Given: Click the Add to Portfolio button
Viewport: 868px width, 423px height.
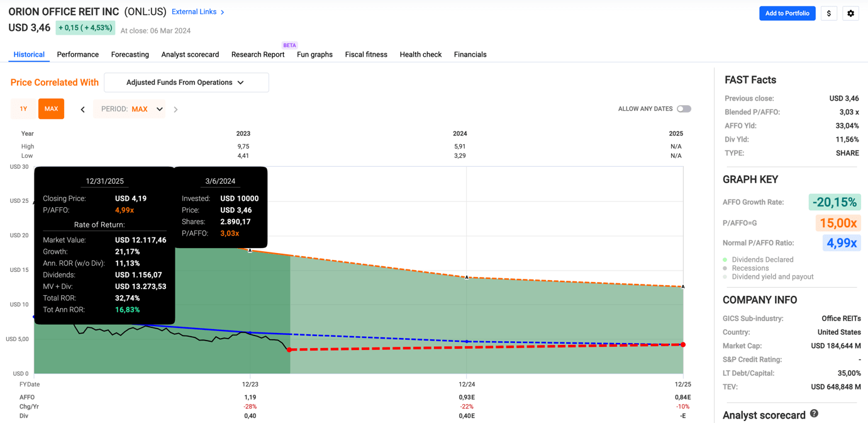Looking at the screenshot, I should [787, 13].
